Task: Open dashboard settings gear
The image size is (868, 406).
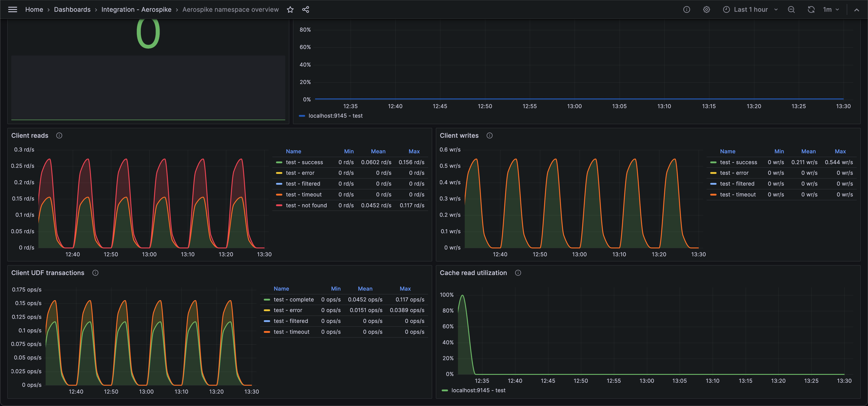Action: click(706, 9)
